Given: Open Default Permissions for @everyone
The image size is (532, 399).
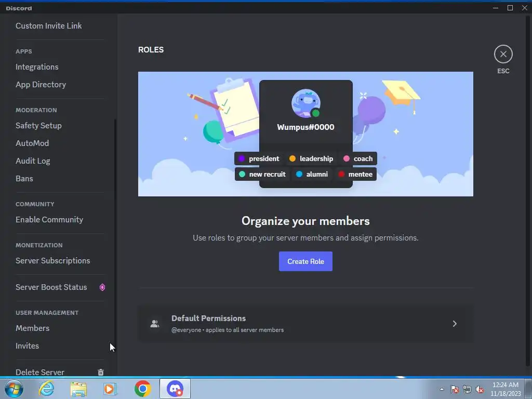Looking at the screenshot, I should pyautogui.click(x=305, y=324).
